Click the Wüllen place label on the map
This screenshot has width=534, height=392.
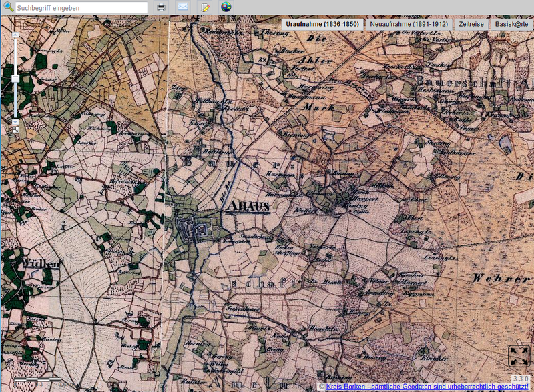[41, 263]
